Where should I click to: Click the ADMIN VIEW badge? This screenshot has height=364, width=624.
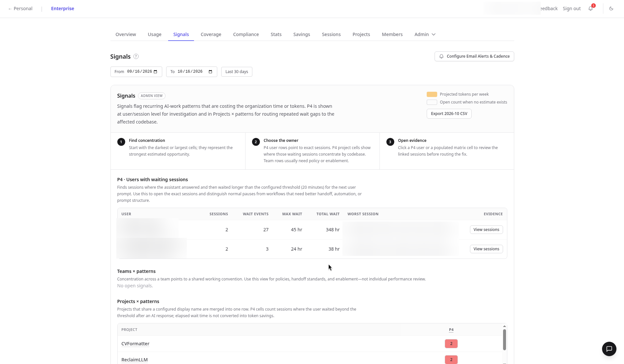(x=152, y=96)
